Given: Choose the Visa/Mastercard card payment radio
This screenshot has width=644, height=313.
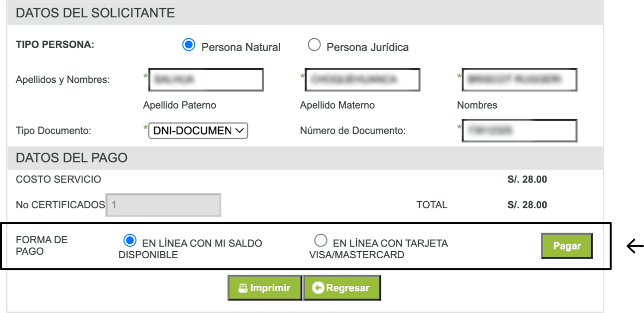Looking at the screenshot, I should (321, 241).
